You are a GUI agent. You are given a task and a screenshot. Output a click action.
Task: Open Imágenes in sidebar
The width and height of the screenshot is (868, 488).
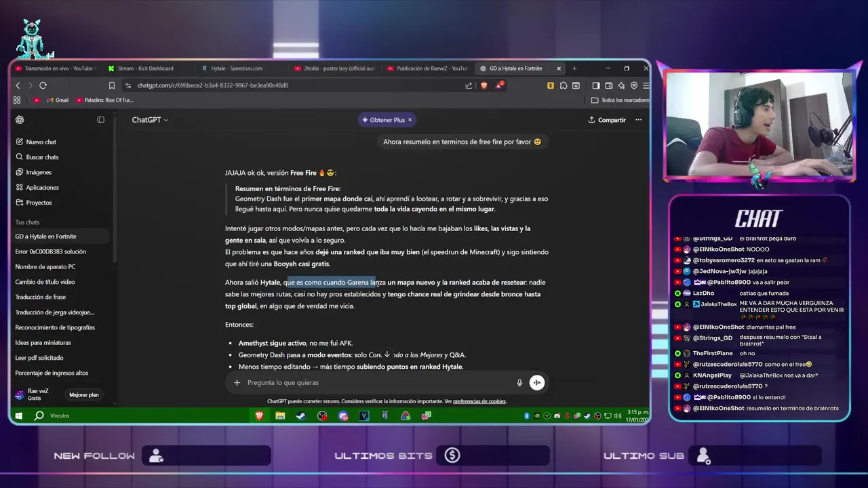click(x=33, y=172)
